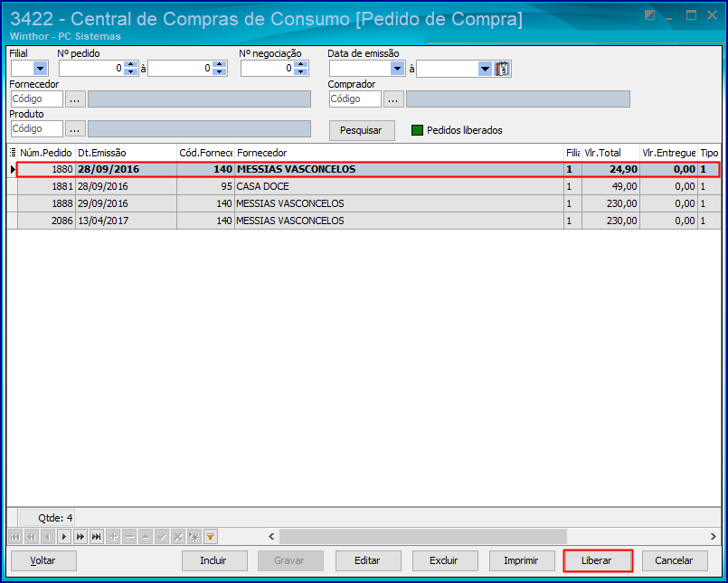Click CASA DOCE supplier cell
This screenshot has width=728, height=583.
399,186
